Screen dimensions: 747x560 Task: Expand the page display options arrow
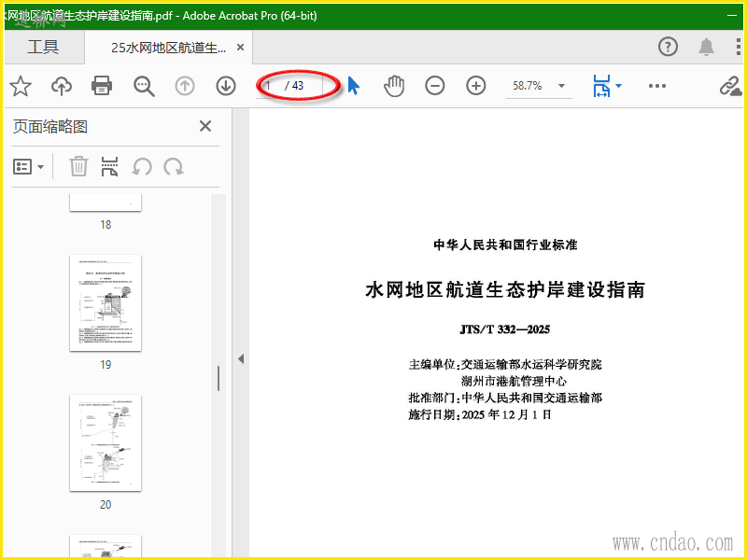[618, 86]
